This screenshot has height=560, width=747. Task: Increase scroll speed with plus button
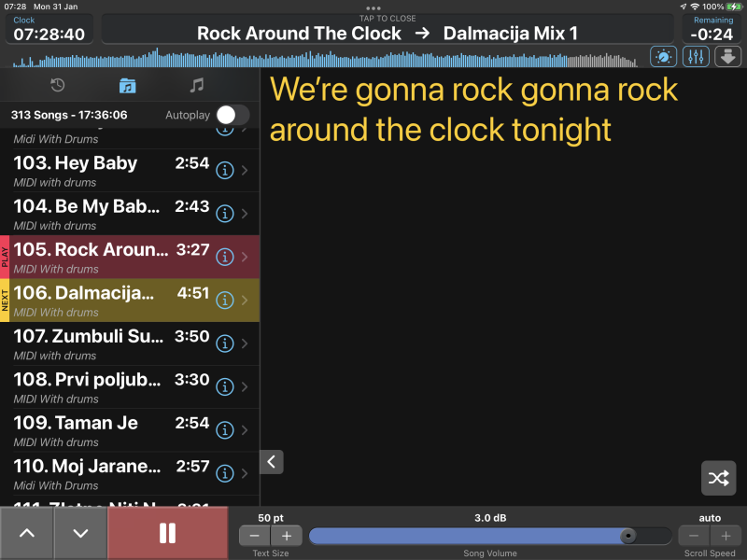click(x=726, y=536)
